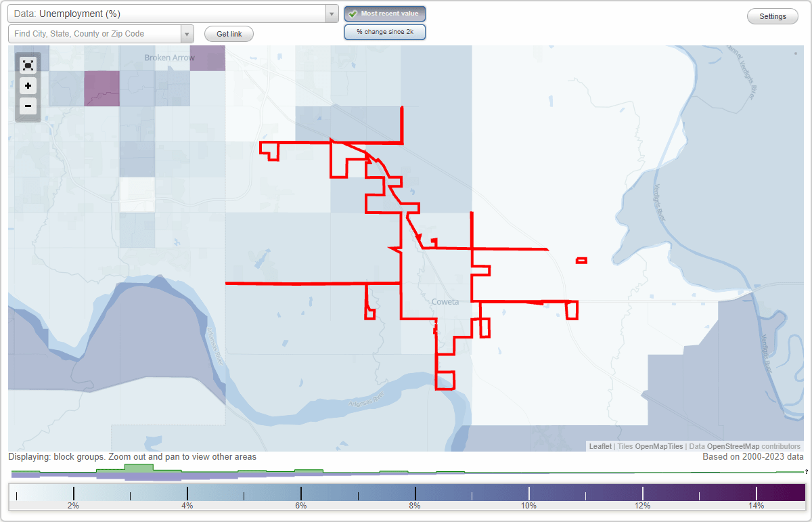The image size is (812, 522).
Task: Follow the Leaflet attribution link
Action: pos(600,446)
